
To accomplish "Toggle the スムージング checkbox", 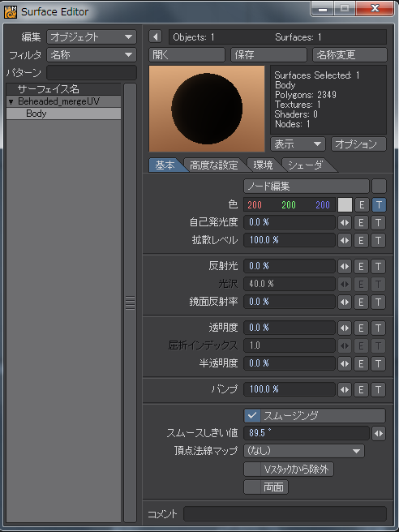I will pos(252,415).
